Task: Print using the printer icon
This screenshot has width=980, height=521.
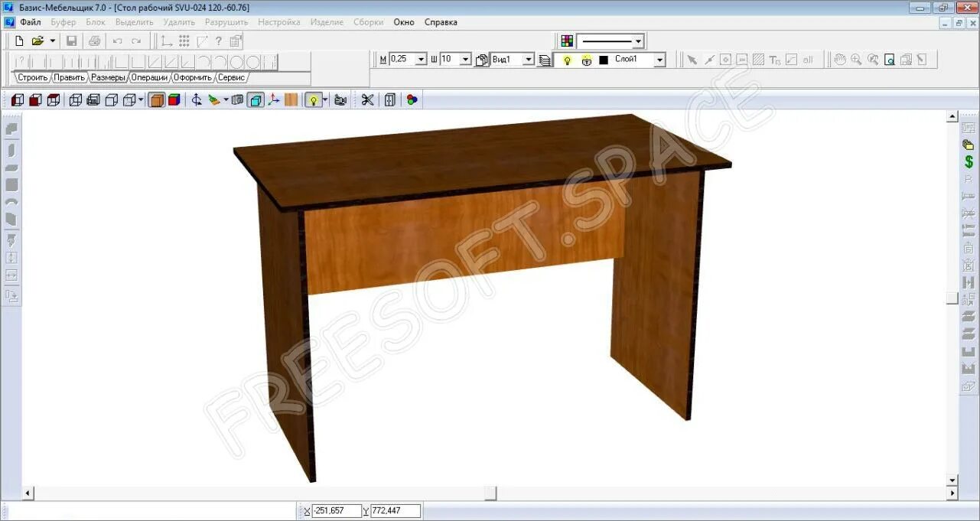Action: pyautogui.click(x=94, y=41)
